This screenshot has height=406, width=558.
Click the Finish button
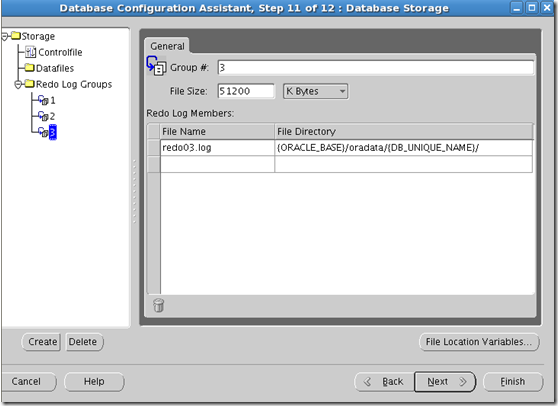point(513,382)
